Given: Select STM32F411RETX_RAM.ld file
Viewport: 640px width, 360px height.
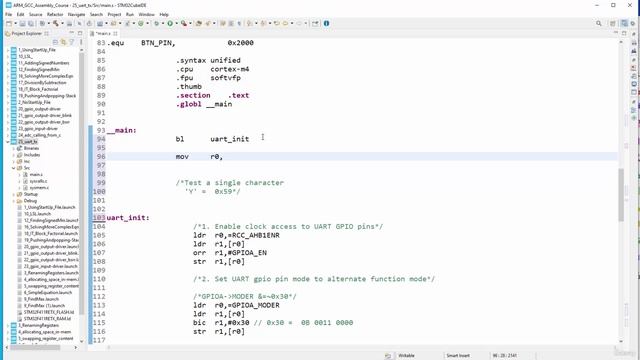Looking at the screenshot, I should coord(47,319).
